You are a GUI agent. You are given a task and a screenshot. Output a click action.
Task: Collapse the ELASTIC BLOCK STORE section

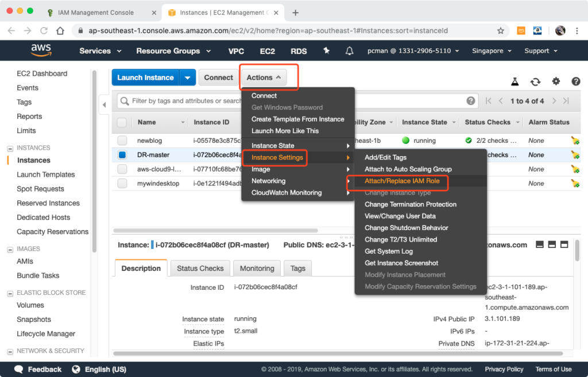10,293
